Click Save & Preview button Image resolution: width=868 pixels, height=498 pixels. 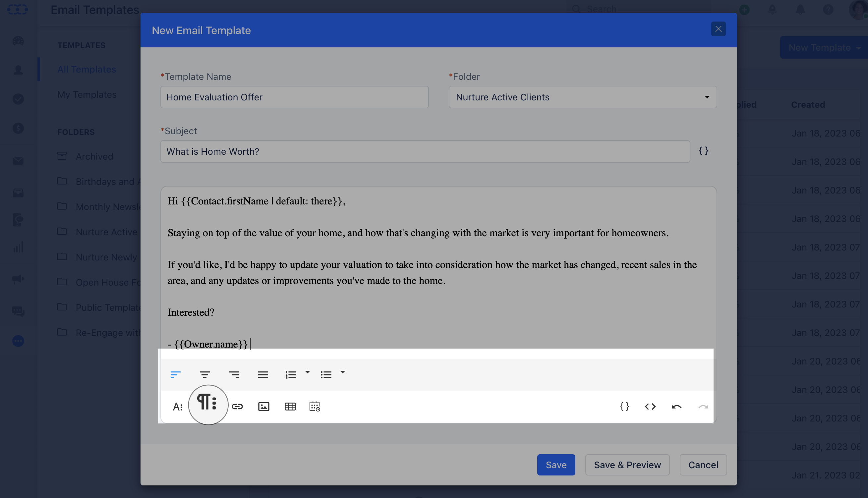point(627,465)
